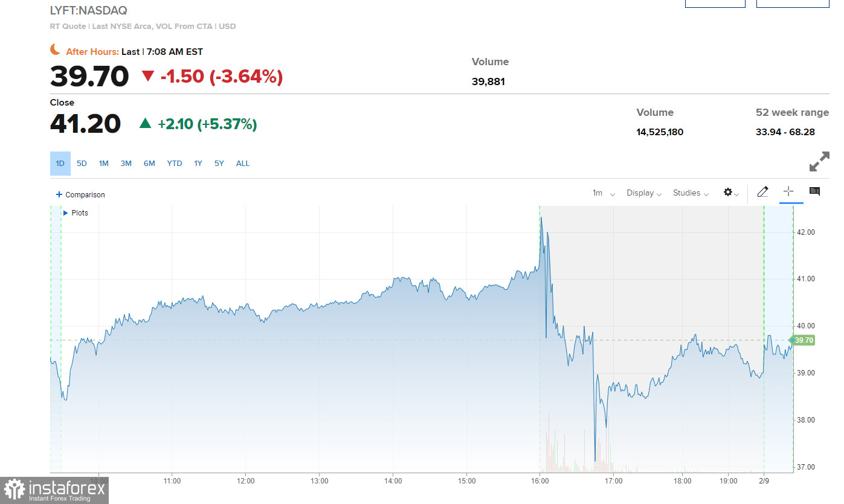Open the 1m interval dropdown
Screen dimensions: 844x504
(603, 193)
